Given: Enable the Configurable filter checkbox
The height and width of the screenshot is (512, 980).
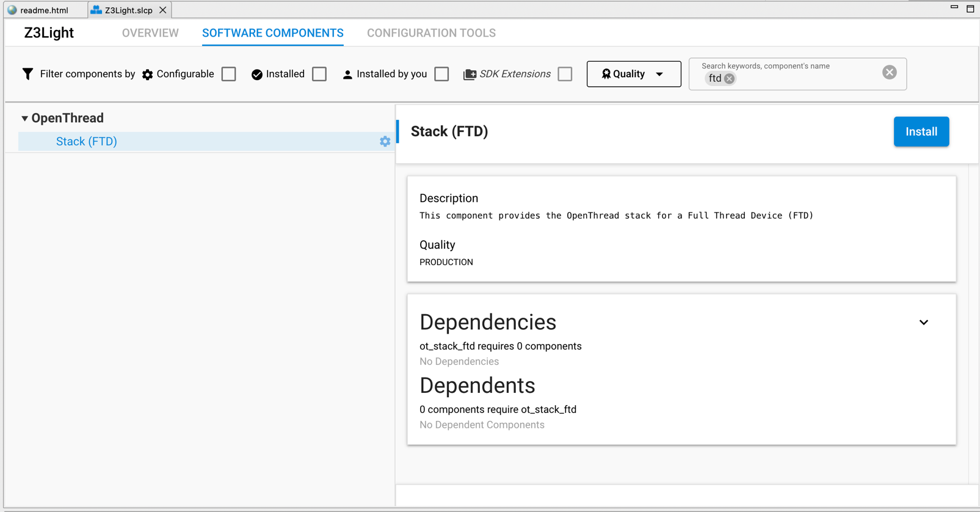Looking at the screenshot, I should (229, 74).
